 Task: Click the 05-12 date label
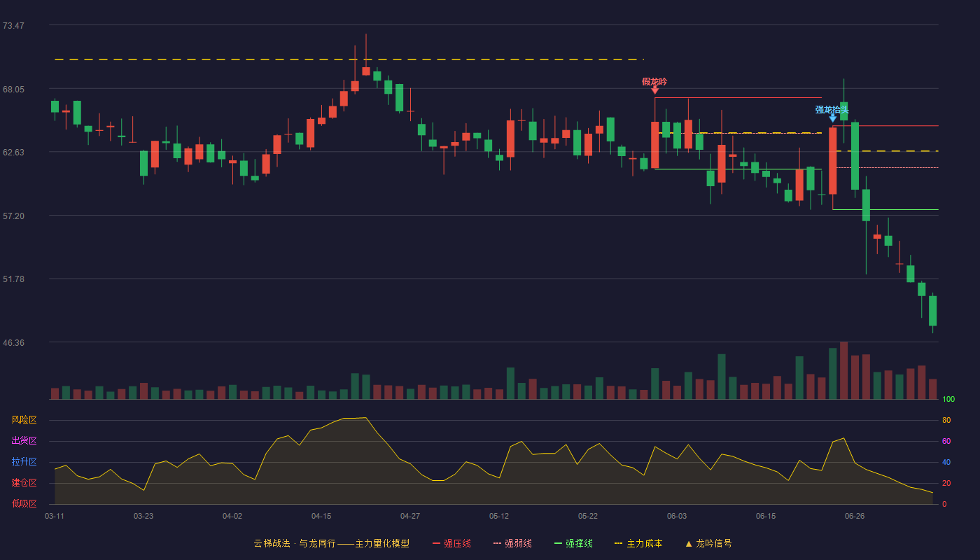pyautogui.click(x=499, y=516)
